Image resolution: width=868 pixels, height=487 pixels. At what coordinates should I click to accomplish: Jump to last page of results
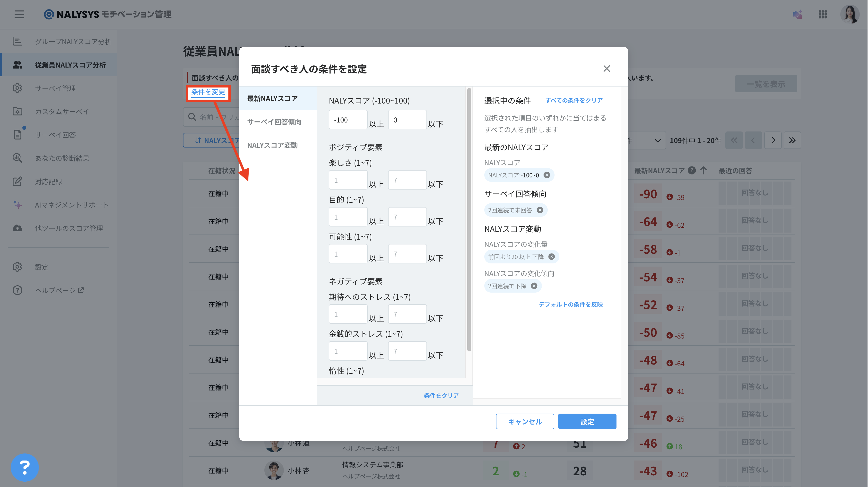click(792, 140)
